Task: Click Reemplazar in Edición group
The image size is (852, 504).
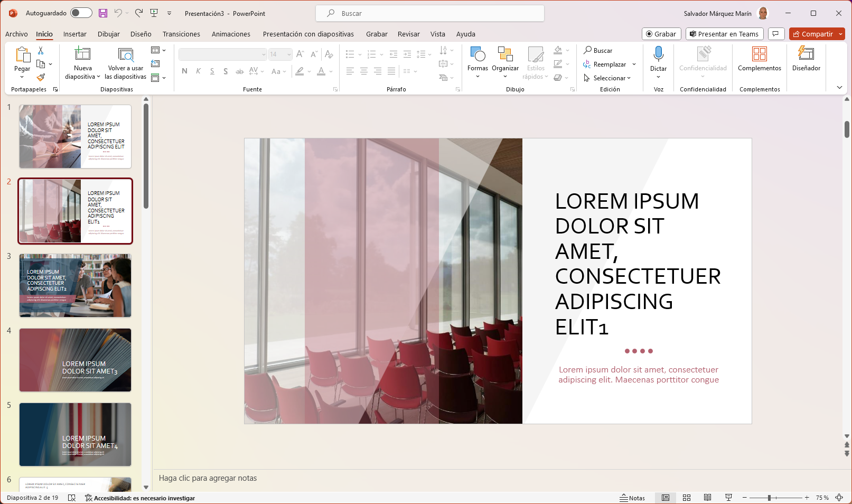Action: point(605,64)
